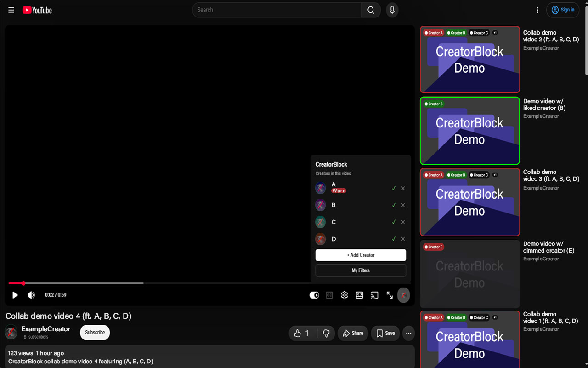Block creator B with X
588x368 pixels.
coord(403,205)
